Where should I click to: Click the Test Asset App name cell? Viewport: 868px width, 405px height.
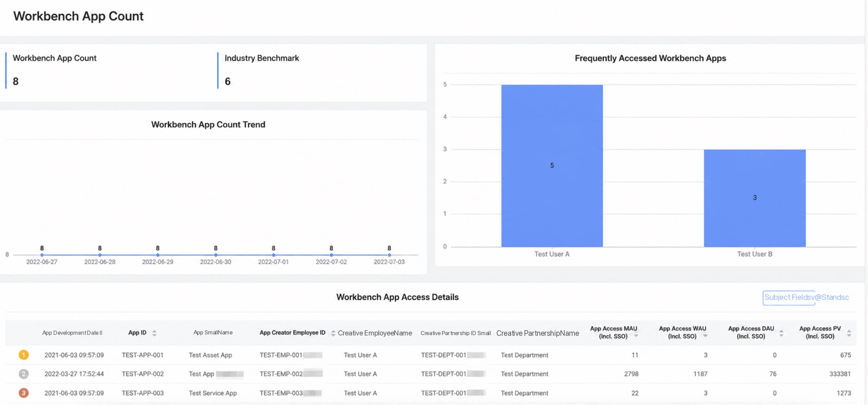coord(210,355)
